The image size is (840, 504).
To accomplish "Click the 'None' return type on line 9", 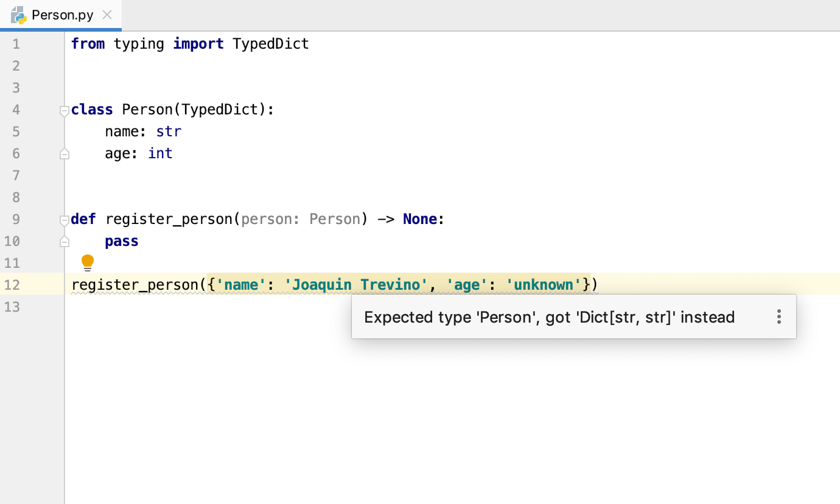I will click(x=420, y=219).
